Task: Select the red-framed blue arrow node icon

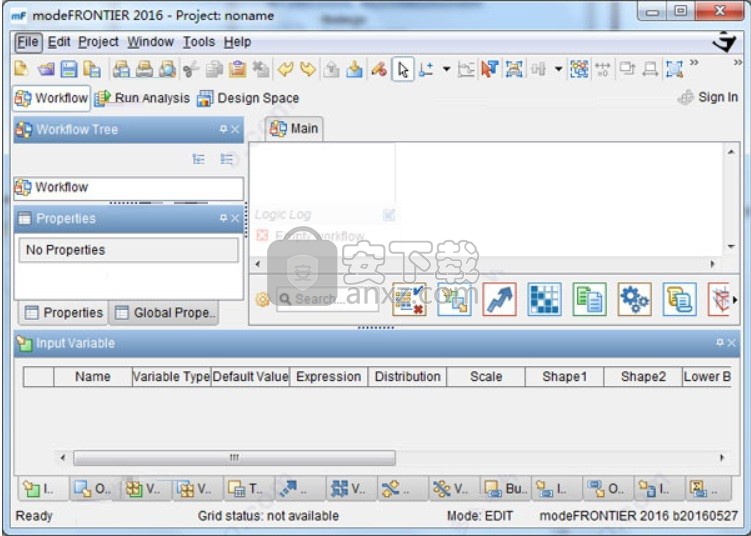Action: click(500, 299)
